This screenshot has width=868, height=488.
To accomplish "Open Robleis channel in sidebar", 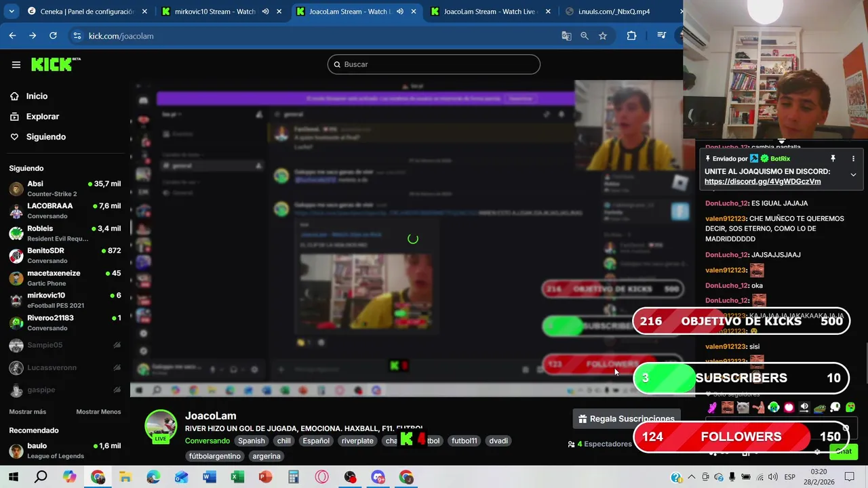I will tap(65, 233).
